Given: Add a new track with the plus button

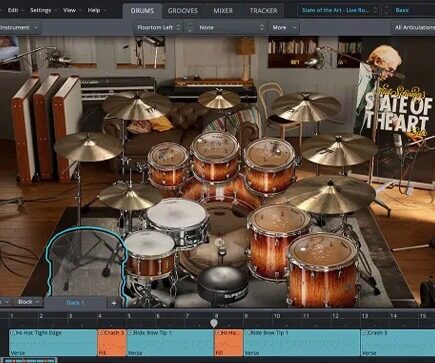Looking at the screenshot, I should pyautogui.click(x=114, y=303).
